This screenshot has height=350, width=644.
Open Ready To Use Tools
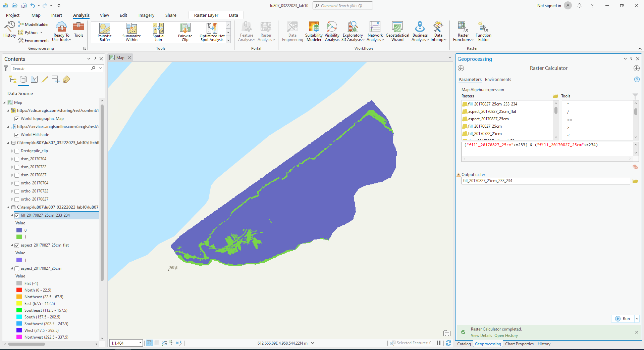(61, 31)
